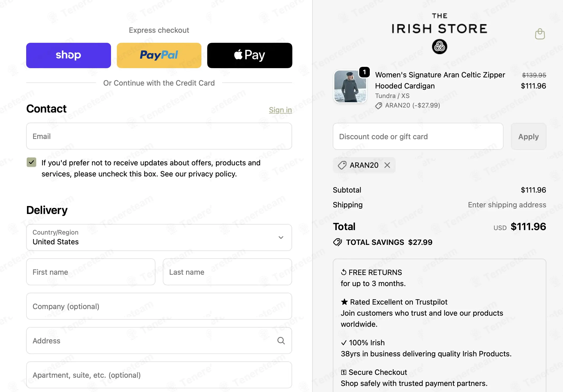563x392 pixels.
Task: Uncheck the offers and updates checkbox
Action: point(31,162)
